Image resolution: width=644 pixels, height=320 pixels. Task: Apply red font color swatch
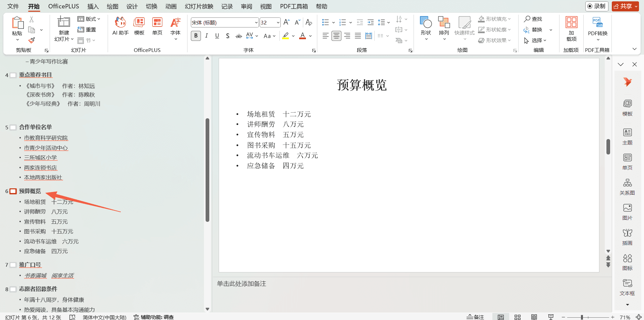click(303, 36)
